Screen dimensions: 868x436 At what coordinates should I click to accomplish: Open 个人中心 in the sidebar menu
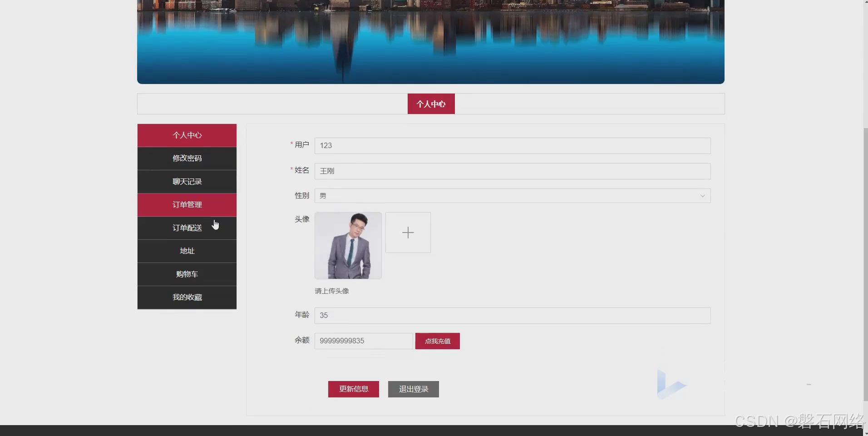click(187, 135)
